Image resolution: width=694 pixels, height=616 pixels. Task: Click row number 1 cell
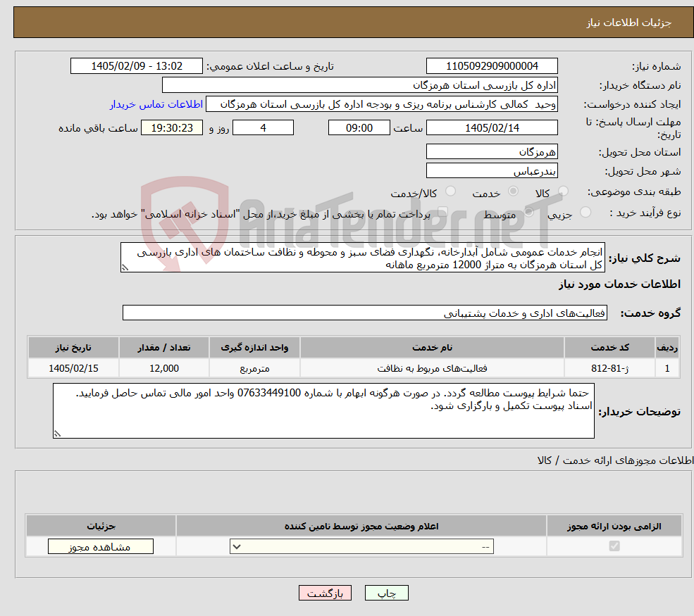(x=667, y=368)
